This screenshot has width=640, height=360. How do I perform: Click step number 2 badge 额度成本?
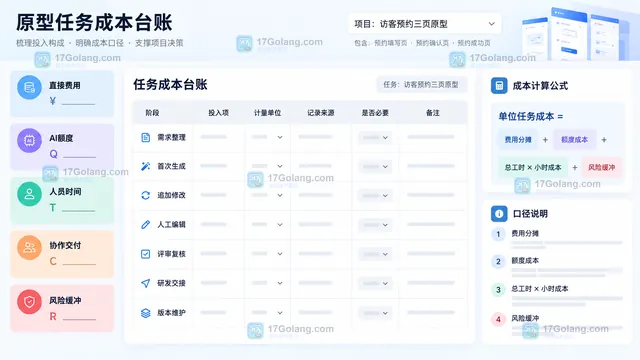[x=498, y=262]
